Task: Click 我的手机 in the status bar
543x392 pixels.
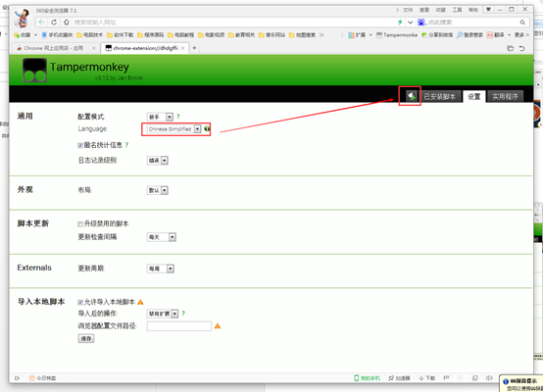Action: [368, 378]
